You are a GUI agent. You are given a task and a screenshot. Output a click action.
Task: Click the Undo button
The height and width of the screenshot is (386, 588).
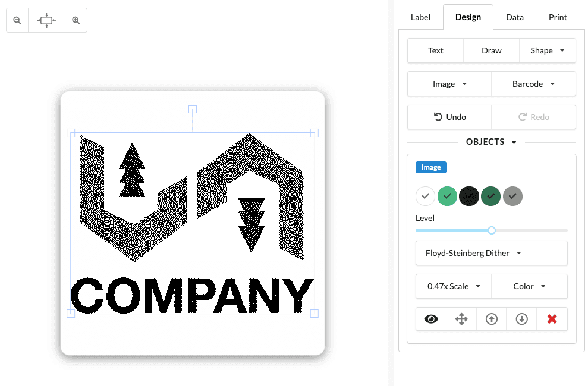pyautogui.click(x=449, y=117)
